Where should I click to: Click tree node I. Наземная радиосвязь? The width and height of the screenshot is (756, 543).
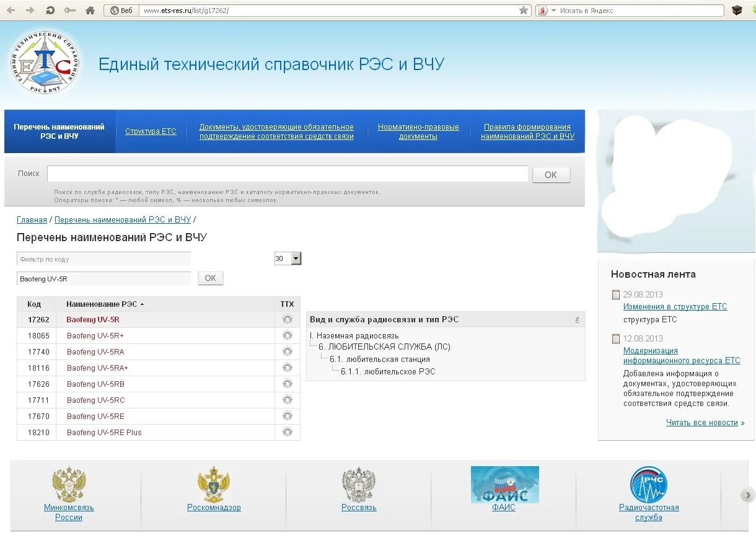(x=354, y=336)
